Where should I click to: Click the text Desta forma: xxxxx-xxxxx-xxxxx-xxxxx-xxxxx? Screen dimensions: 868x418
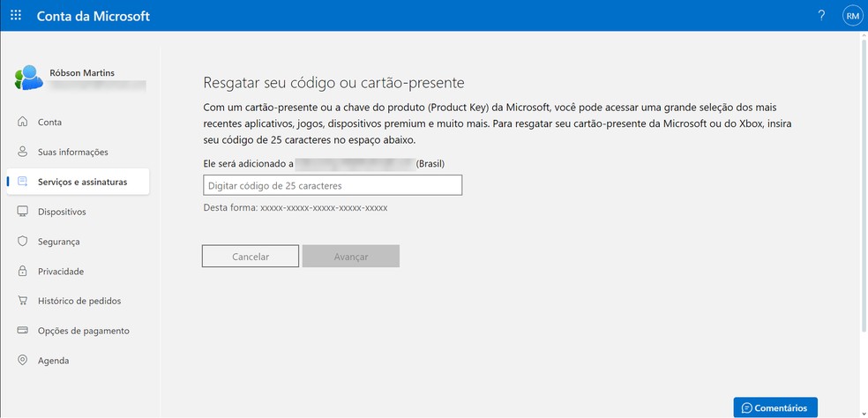[x=296, y=208]
